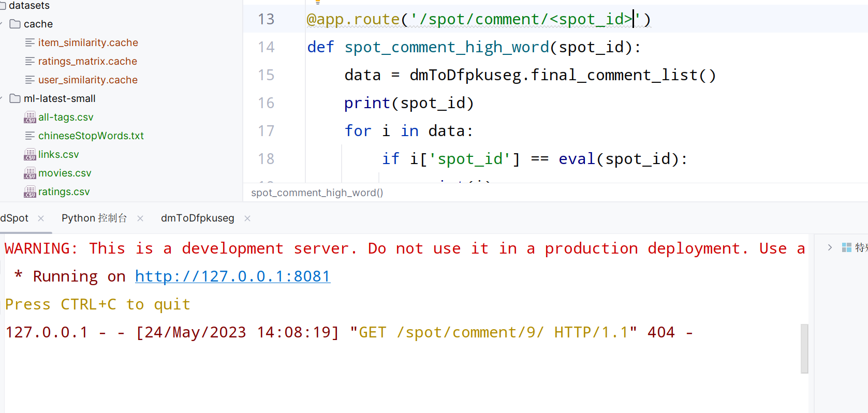Viewport: 868px width, 413px height.
Task: Click the cache folder icon
Action: (x=15, y=24)
